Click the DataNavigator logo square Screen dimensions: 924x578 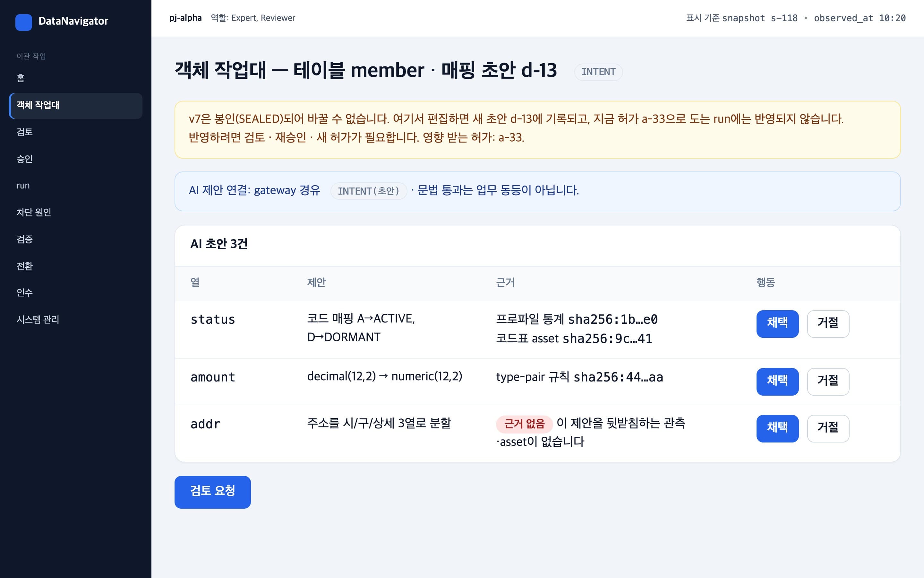click(23, 22)
